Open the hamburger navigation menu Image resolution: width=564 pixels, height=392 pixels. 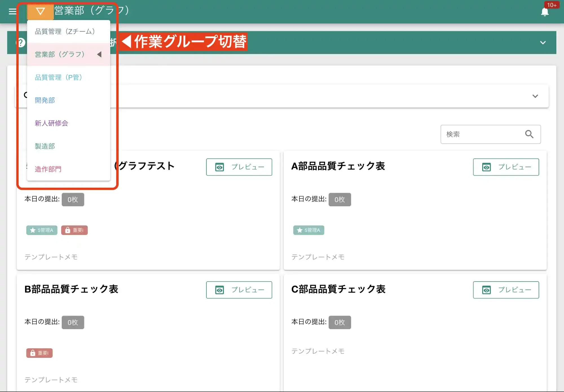click(12, 11)
